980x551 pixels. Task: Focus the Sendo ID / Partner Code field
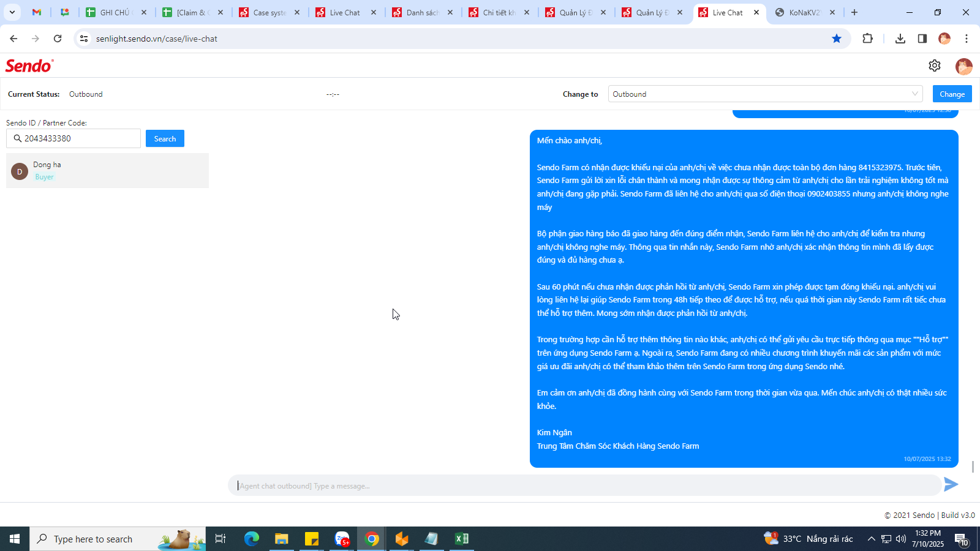coord(73,138)
